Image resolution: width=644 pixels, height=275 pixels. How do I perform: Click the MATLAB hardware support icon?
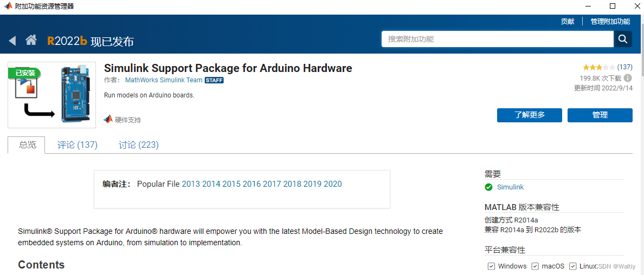pyautogui.click(x=108, y=119)
